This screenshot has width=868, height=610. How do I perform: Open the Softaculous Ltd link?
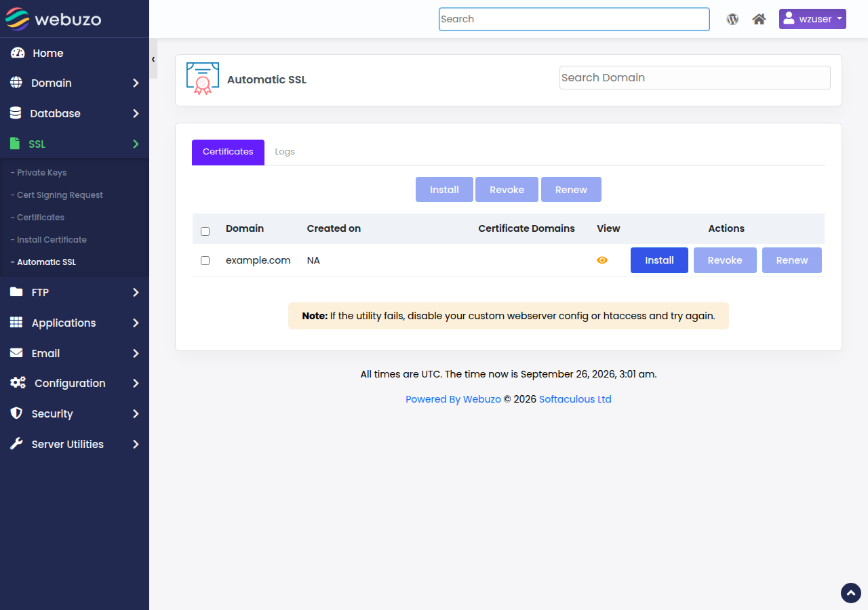(x=575, y=399)
